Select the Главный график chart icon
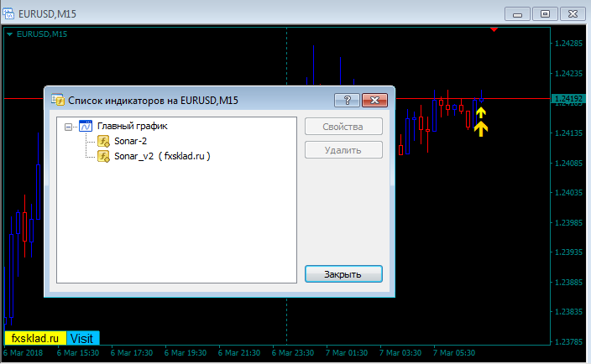The height and width of the screenshot is (364, 591). tap(86, 126)
